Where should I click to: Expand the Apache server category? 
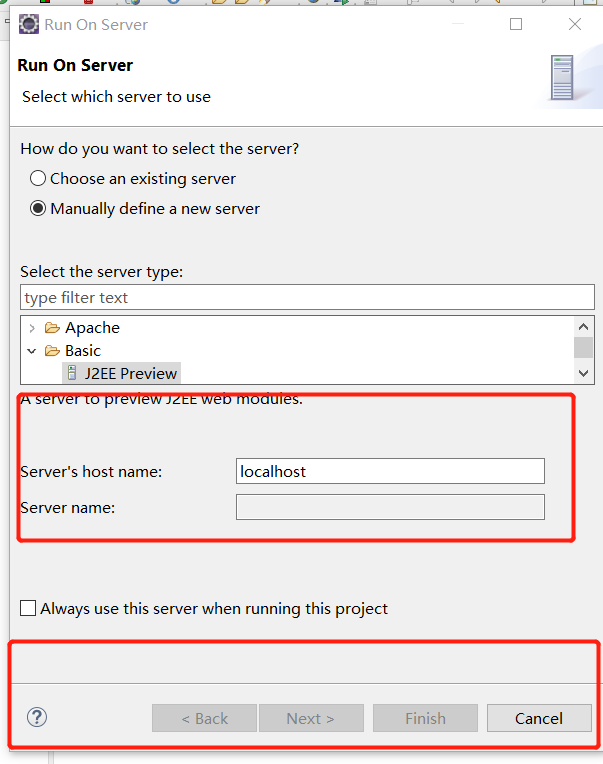[32, 328]
